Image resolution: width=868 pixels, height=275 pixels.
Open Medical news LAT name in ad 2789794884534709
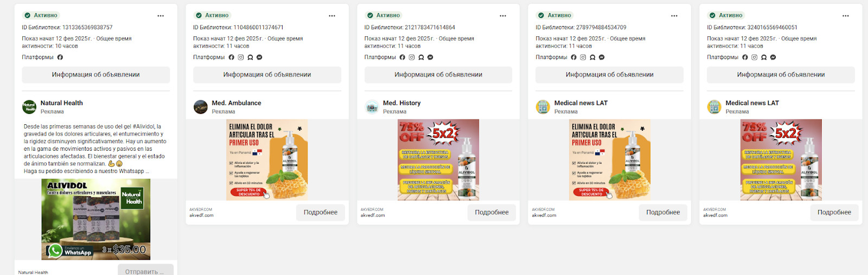[x=581, y=103]
